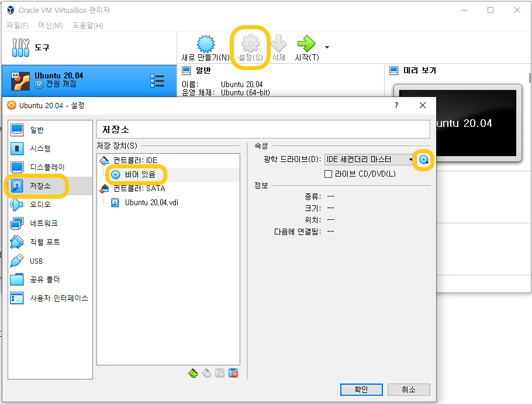Viewport: 532px width, 404px height.
Task: Click the choose disk image CD icon
Action: click(424, 160)
